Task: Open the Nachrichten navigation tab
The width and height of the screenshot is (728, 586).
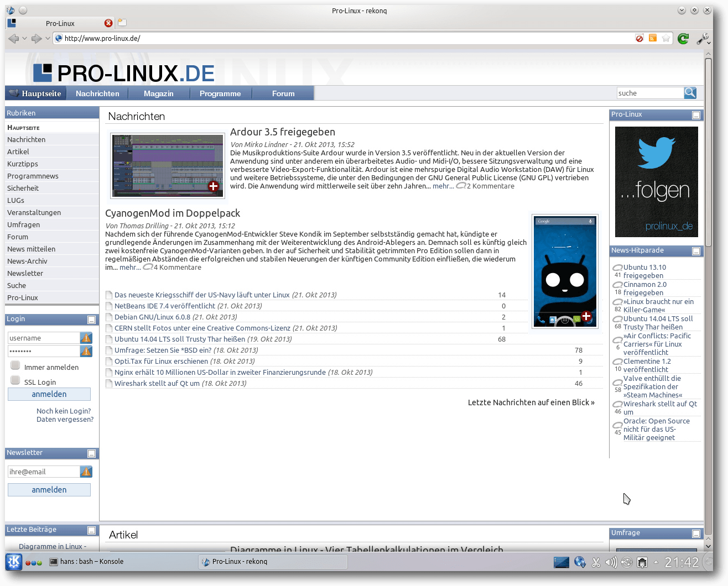Action: click(97, 93)
